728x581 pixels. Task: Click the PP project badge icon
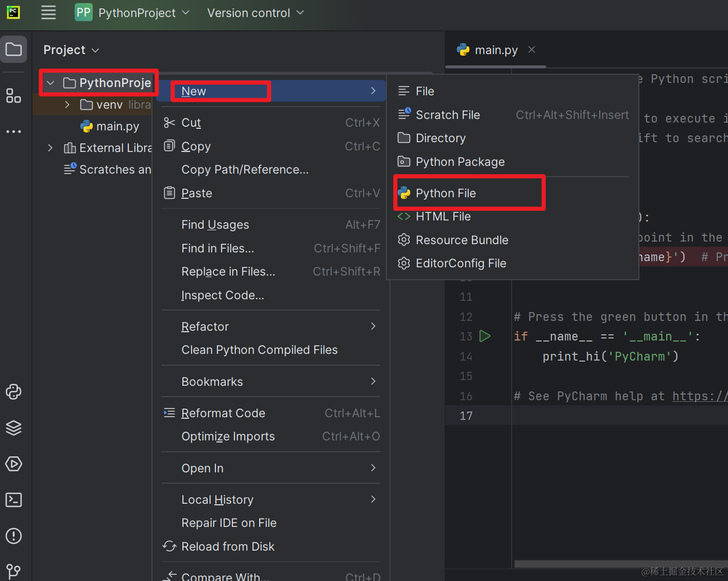pyautogui.click(x=83, y=12)
